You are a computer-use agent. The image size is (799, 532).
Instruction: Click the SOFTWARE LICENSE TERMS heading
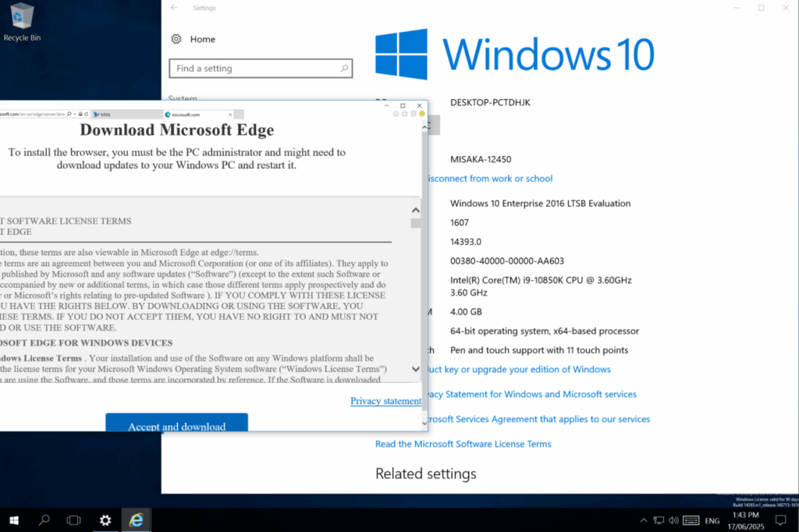point(66,222)
